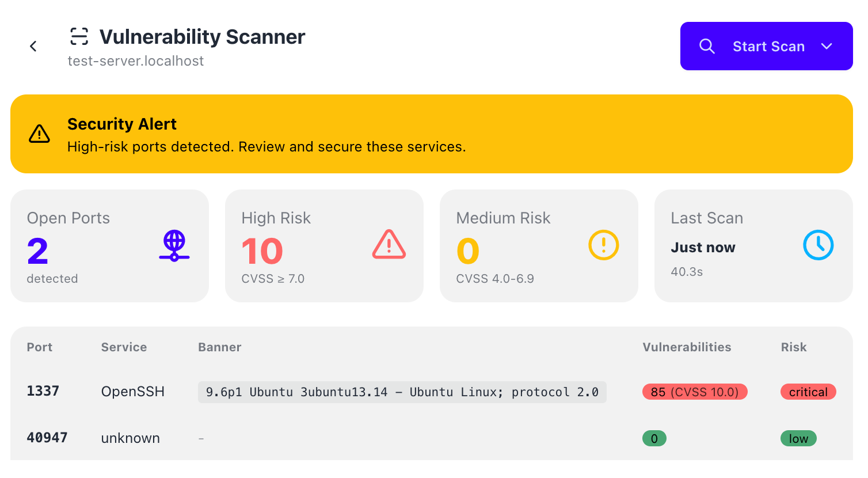This screenshot has width=868, height=478.
Task: Select the Medium Risk count 0
Action: click(467, 251)
